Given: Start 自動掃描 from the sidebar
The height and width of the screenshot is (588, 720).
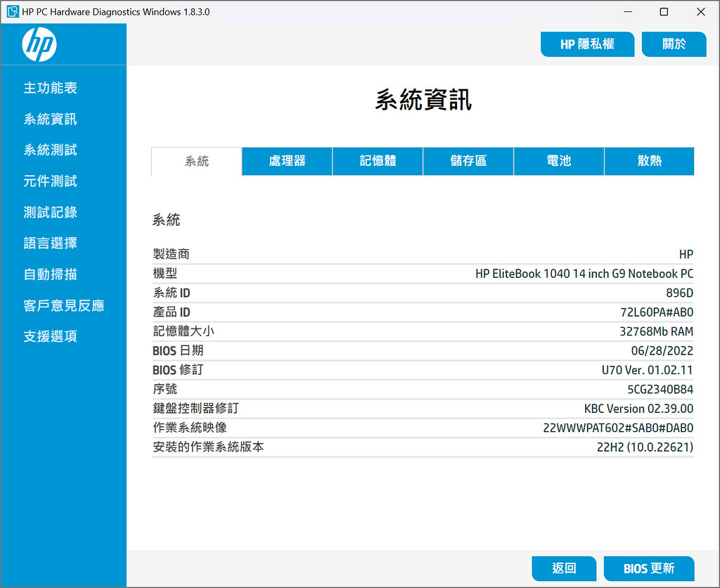Looking at the screenshot, I should point(51,274).
